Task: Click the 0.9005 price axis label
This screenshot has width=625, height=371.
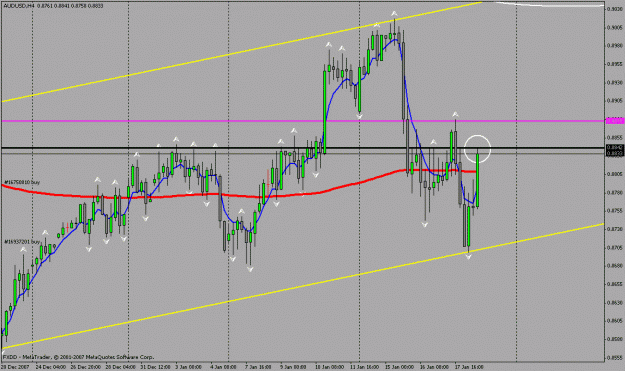Action: pos(615,27)
